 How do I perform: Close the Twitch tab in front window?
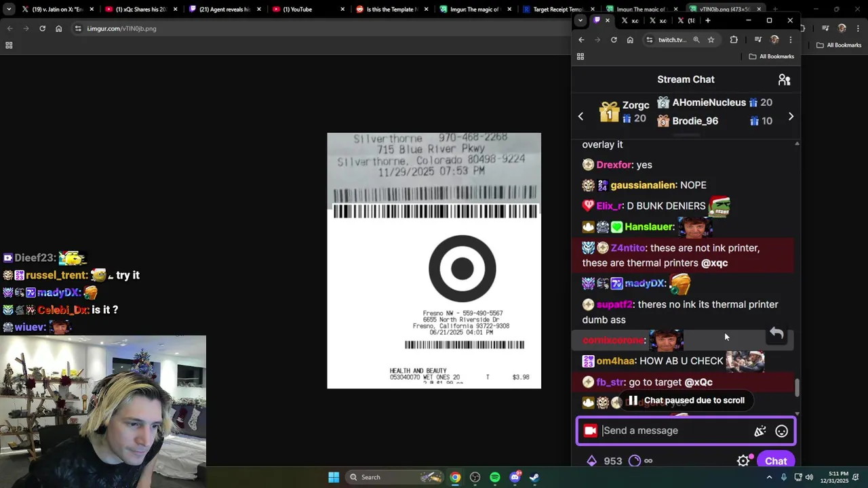[608, 20]
